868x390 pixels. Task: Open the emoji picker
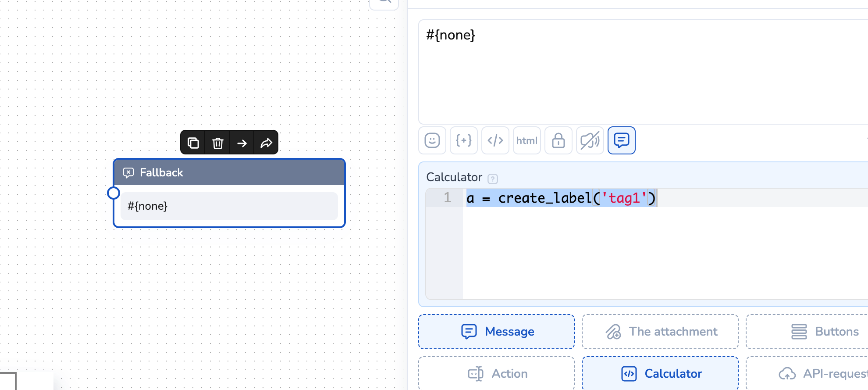(x=432, y=140)
